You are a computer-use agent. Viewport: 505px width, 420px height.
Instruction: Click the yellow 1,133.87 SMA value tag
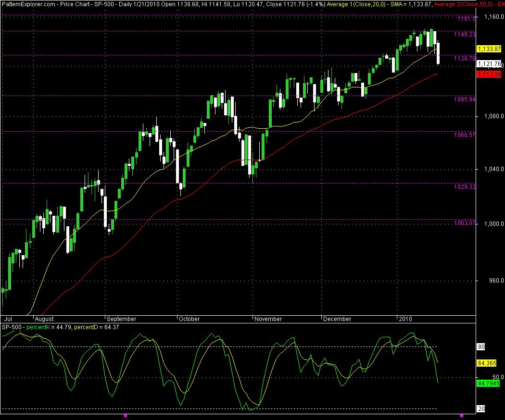(x=489, y=49)
